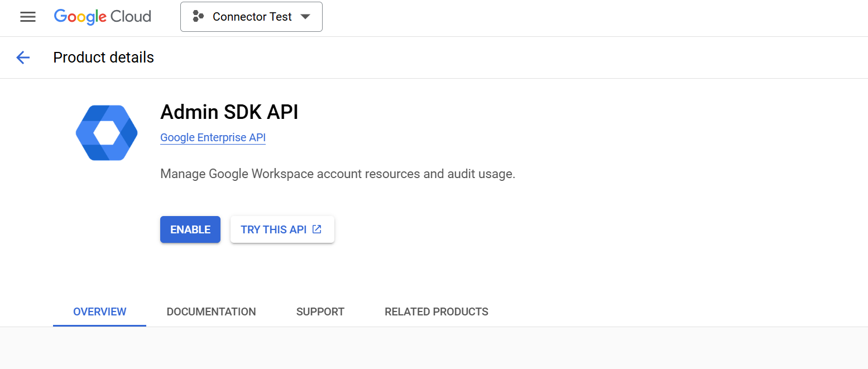868x369 pixels.
Task: Click the external link icon on Try This API
Action: 317,229
